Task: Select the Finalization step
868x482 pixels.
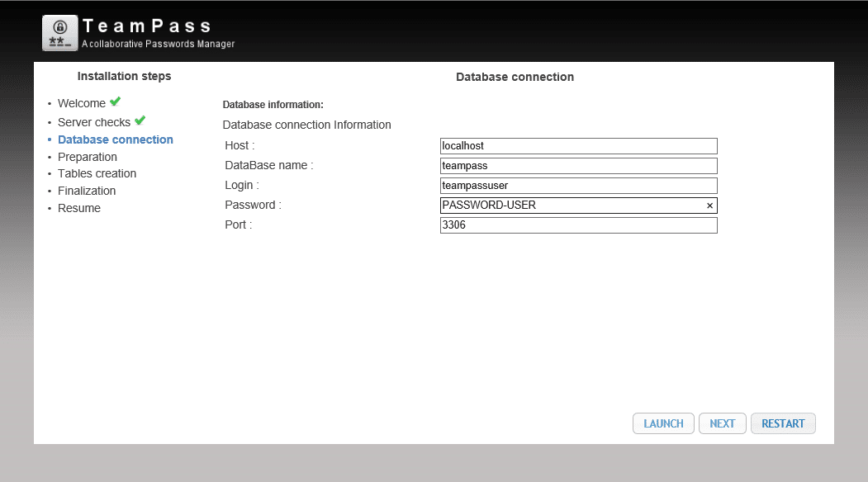Action: [x=87, y=191]
